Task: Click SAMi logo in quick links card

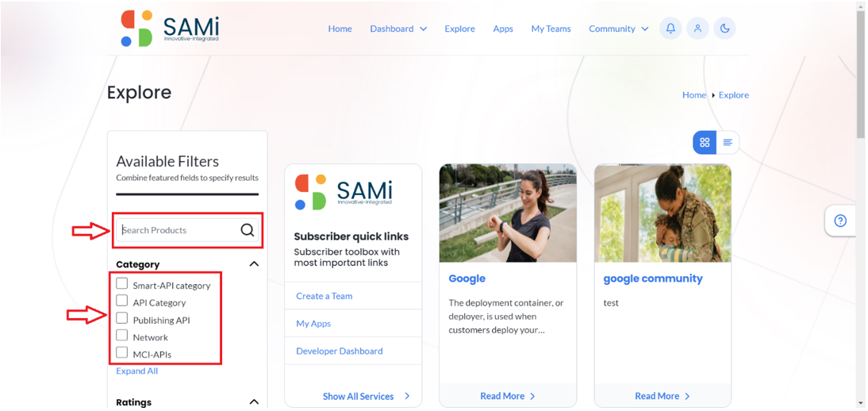Action: click(344, 192)
